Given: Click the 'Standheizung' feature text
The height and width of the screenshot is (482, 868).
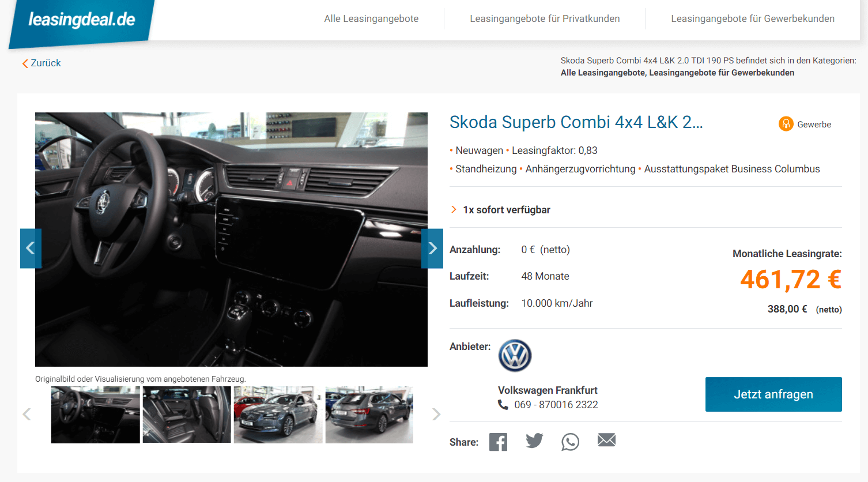Looking at the screenshot, I should pyautogui.click(x=486, y=169).
